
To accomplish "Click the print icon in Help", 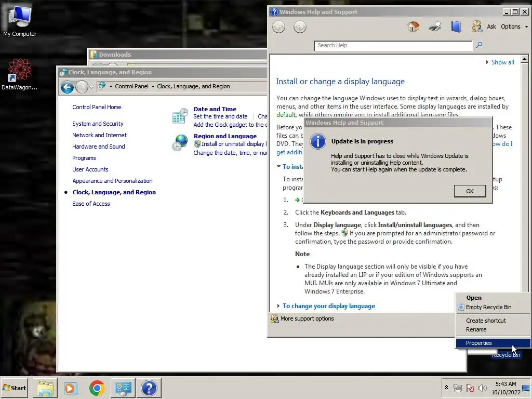I will pos(435,26).
